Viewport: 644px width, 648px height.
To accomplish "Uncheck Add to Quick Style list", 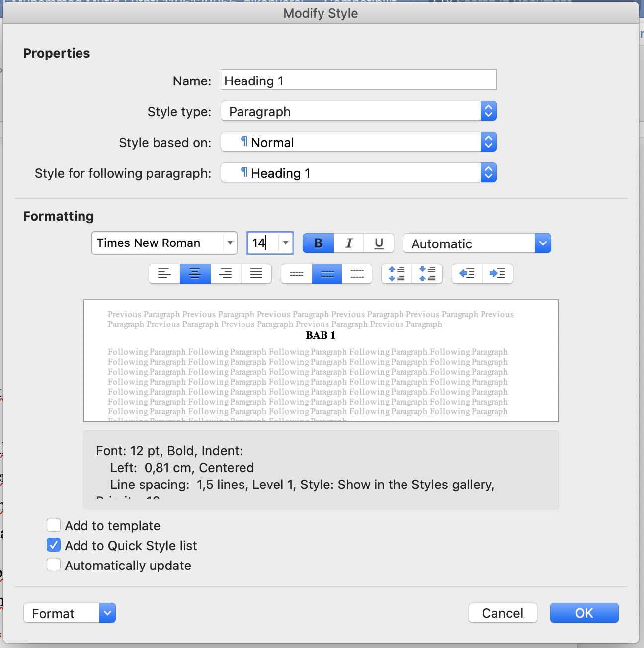I will [54, 545].
